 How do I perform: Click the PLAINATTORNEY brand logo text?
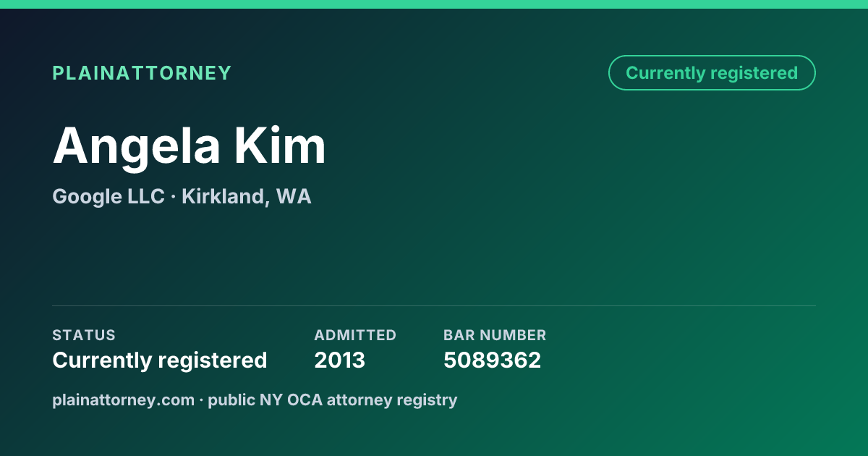[x=142, y=73]
